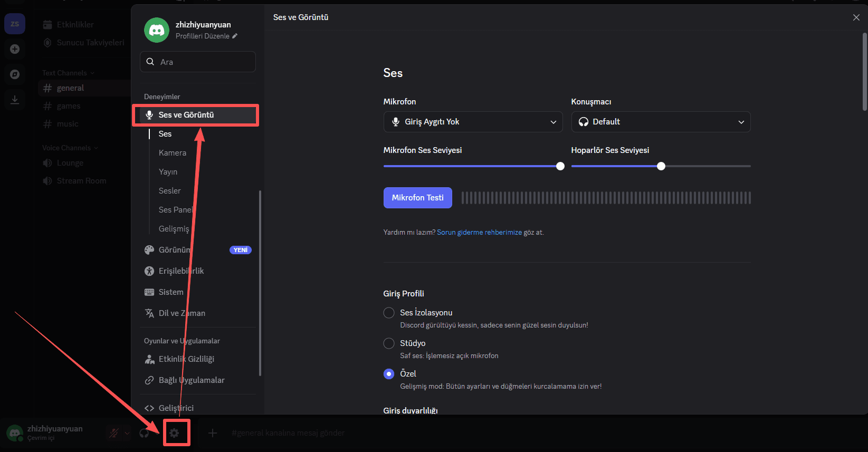This screenshot has height=452, width=868.
Task: Open the server discovery compass icon
Action: (15, 74)
